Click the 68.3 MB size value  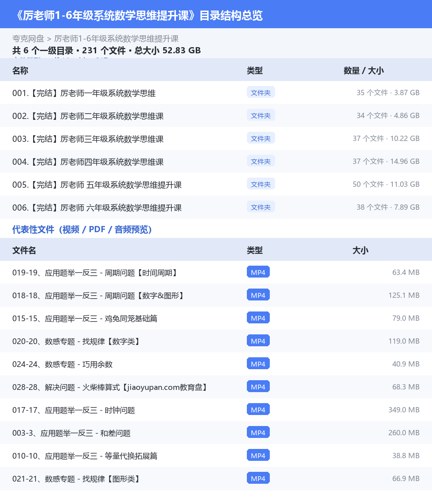[406, 387]
